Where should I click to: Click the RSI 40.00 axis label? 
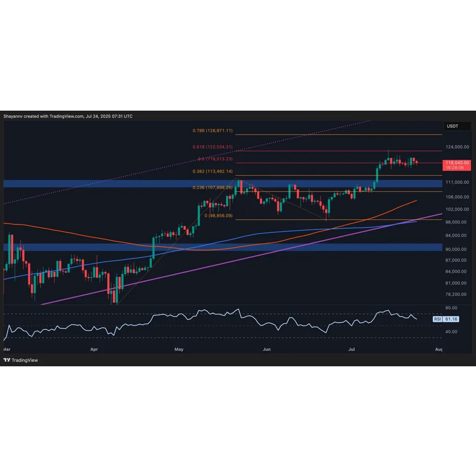(451, 332)
